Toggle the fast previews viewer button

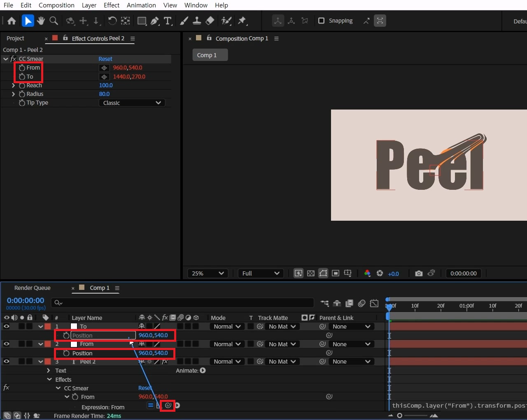click(x=298, y=273)
